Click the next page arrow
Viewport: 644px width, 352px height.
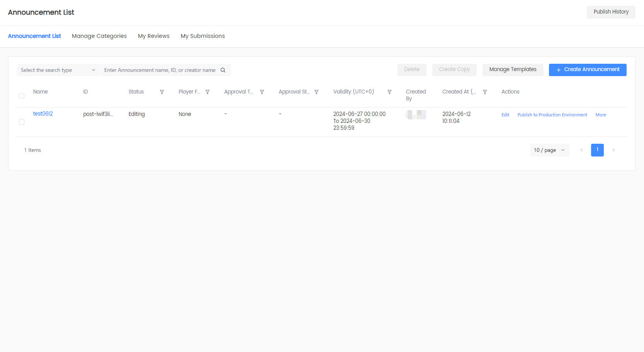(x=613, y=150)
